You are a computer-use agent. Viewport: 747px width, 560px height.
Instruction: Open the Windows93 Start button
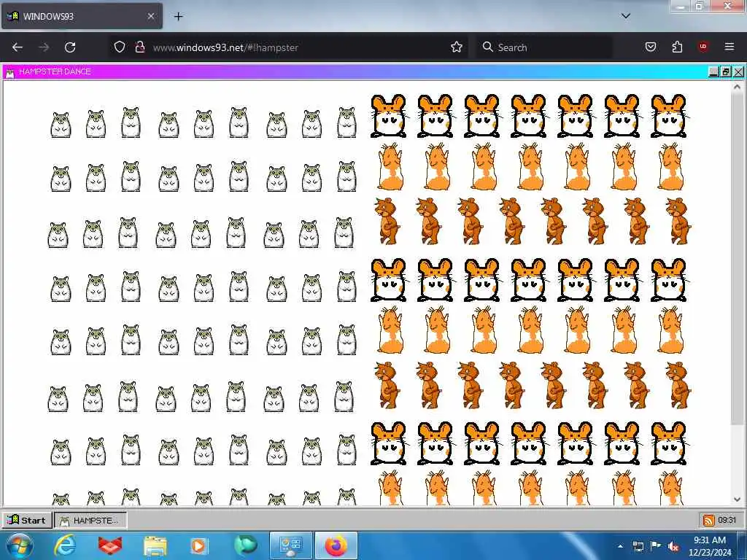(x=27, y=520)
